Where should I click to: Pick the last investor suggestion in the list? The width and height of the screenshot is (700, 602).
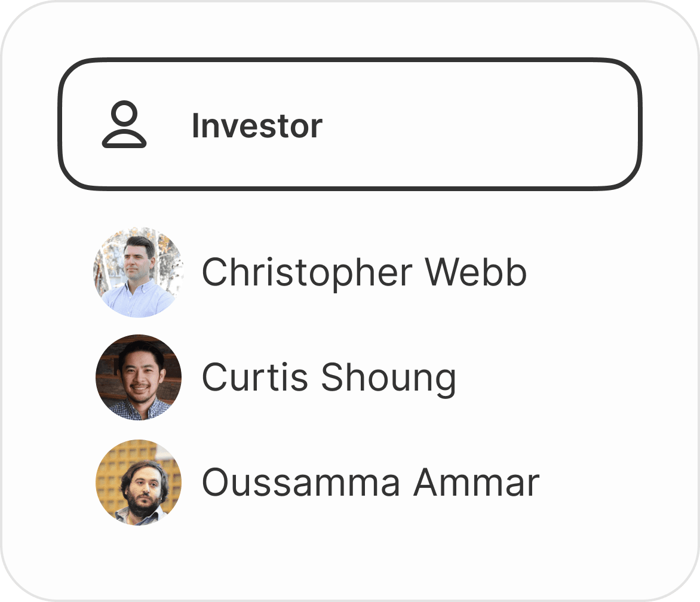pos(370,483)
